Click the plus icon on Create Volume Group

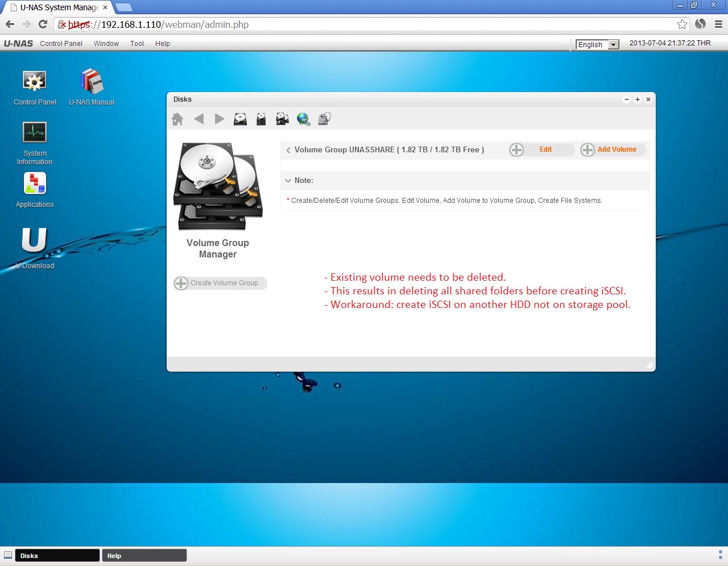click(181, 283)
